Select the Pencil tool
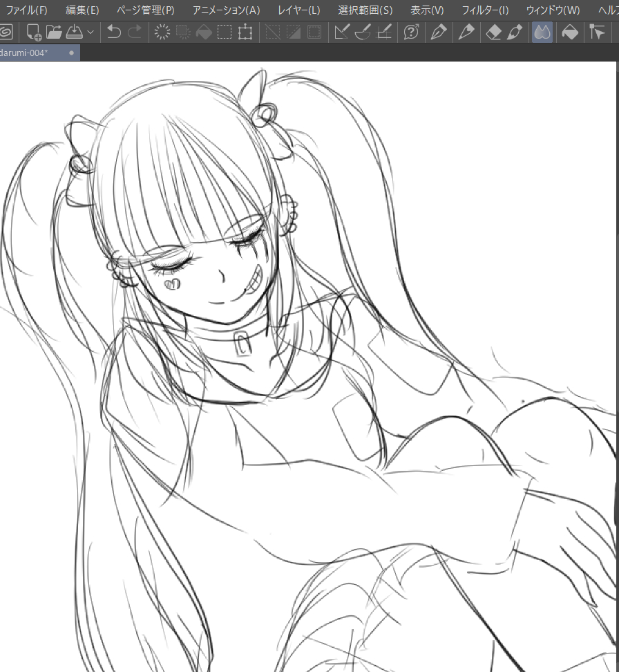 466,32
